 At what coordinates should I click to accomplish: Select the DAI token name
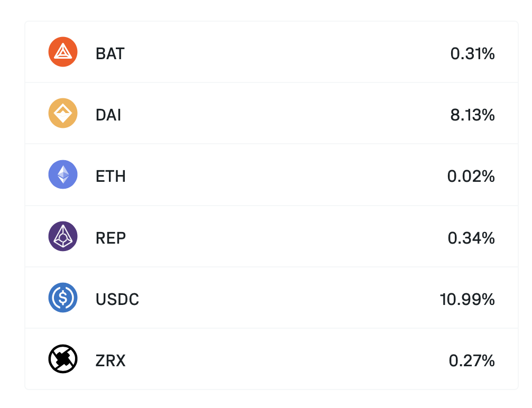(108, 115)
